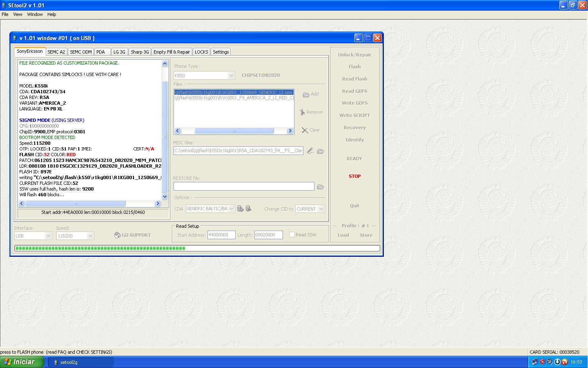
Task: Switch to the Sharp 3G tab
Action: coord(140,52)
